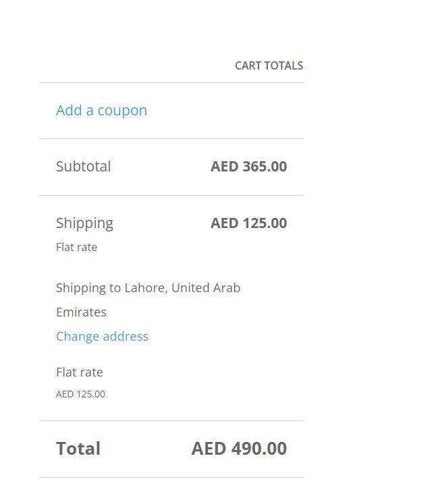Click the bold AED 125.00 shipping amount

[248, 223]
